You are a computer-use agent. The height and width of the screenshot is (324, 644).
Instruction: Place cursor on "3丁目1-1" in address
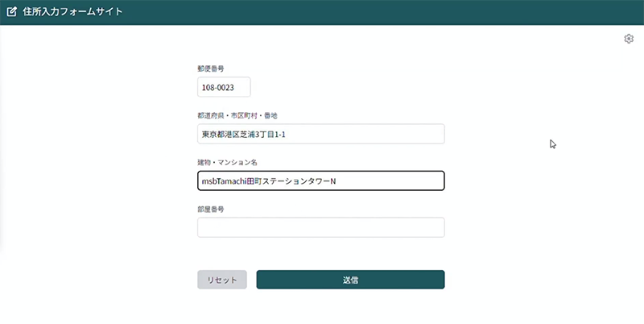pyautogui.click(x=270, y=135)
